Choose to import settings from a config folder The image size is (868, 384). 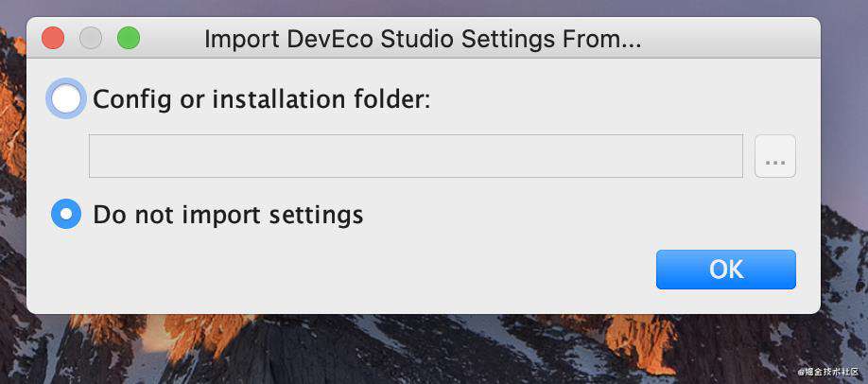tap(66, 98)
